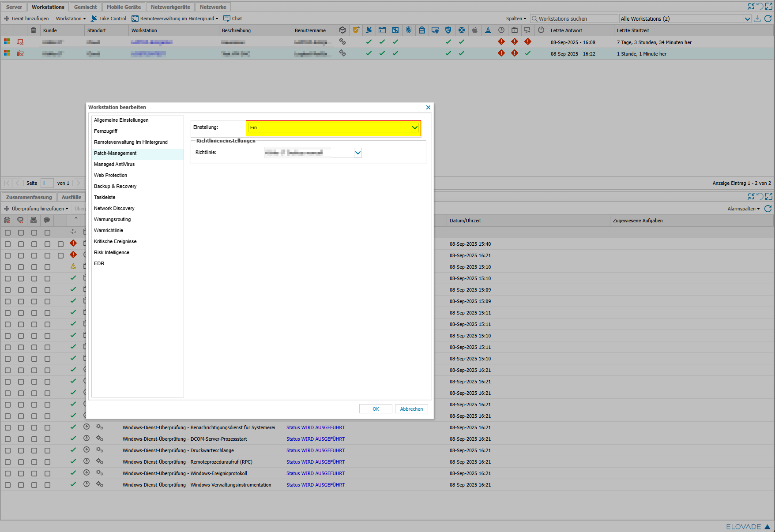Click the speech bubble column header icon
The height and width of the screenshot is (532, 775).
point(47,220)
